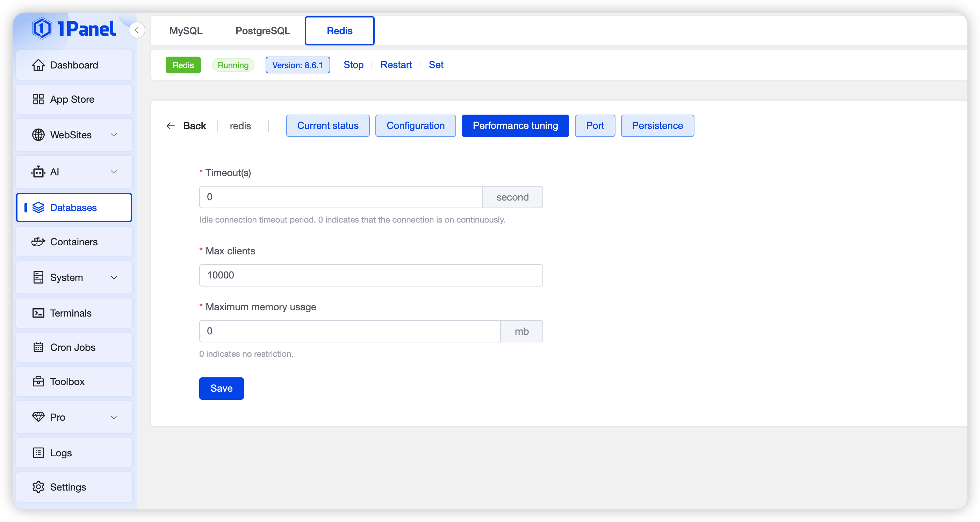
Task: Switch to the PostgreSQL tab
Action: (x=262, y=31)
